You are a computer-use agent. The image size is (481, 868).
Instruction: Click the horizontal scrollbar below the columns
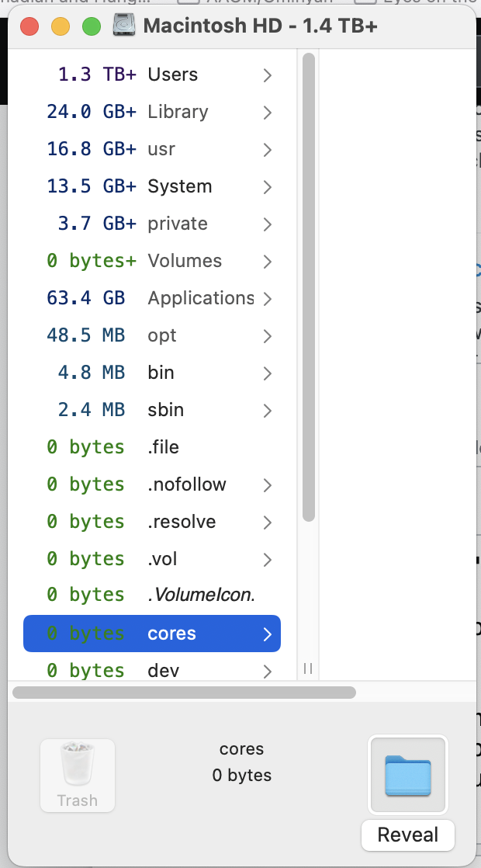[184, 693]
